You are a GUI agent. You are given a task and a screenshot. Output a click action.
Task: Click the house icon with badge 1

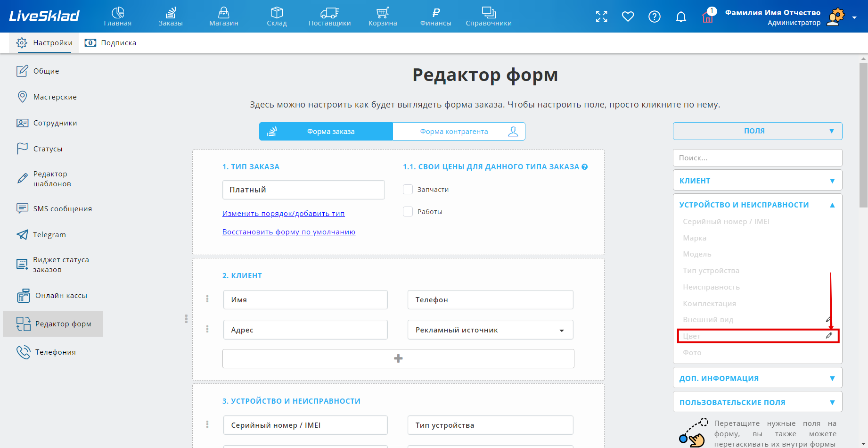708,16
